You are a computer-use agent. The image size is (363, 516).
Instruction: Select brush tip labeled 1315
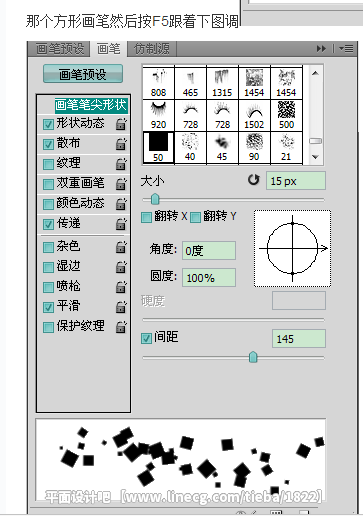[222, 83]
